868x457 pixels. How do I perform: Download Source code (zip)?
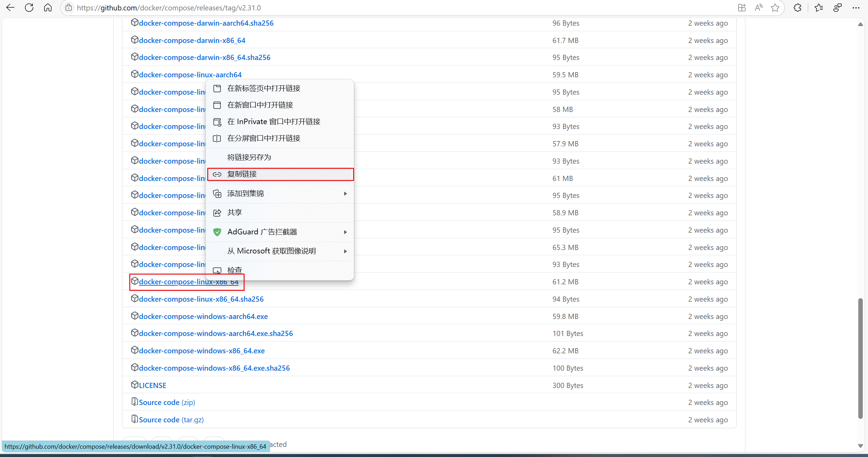pyautogui.click(x=167, y=402)
